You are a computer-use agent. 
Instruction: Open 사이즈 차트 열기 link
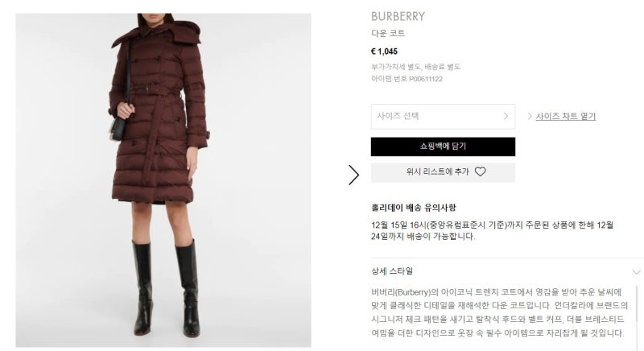566,116
